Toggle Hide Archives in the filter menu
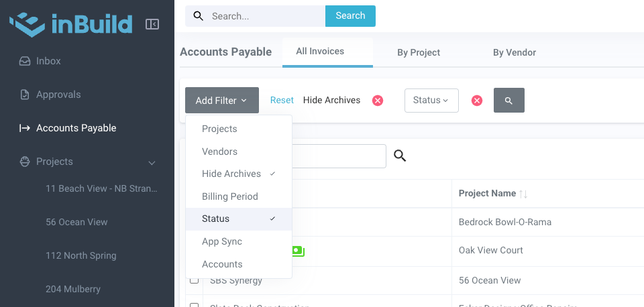644x307 pixels. pos(231,174)
